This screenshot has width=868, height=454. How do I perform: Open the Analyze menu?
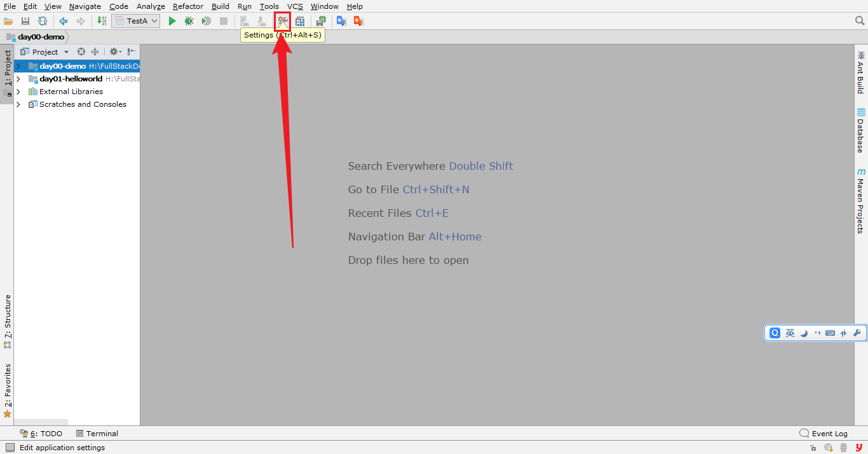[x=151, y=6]
